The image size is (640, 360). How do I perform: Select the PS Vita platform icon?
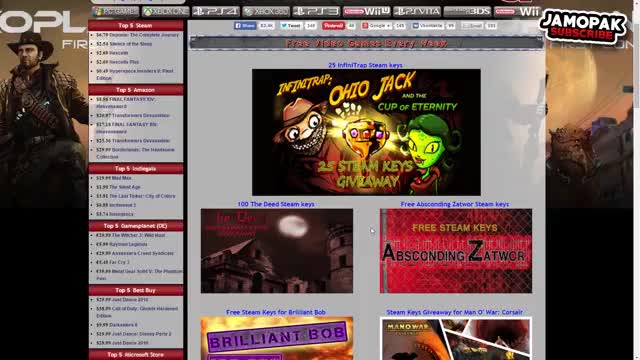(x=417, y=11)
